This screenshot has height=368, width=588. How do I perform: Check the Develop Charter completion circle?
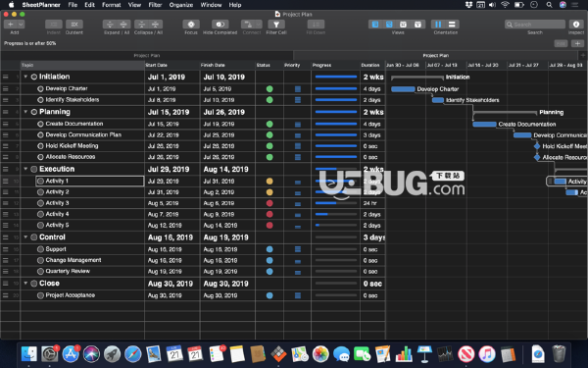tap(40, 89)
